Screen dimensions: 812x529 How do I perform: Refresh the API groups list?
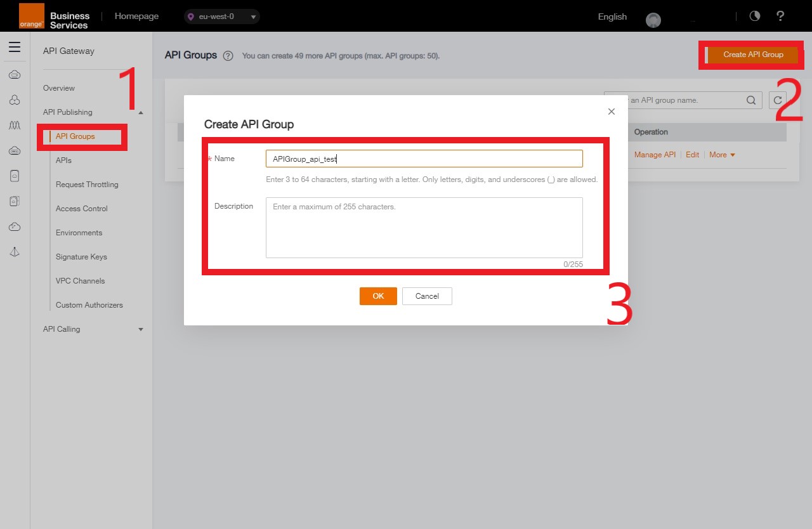pos(778,100)
